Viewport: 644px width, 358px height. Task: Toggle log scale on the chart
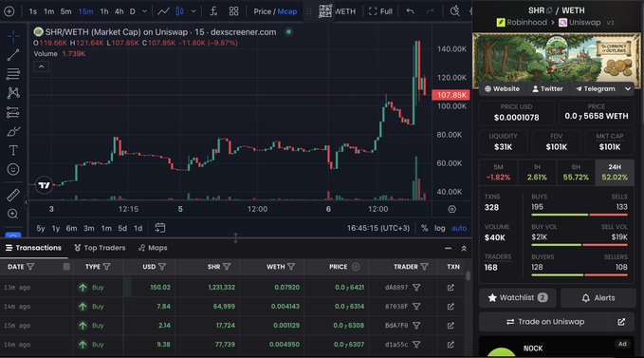[440, 228]
